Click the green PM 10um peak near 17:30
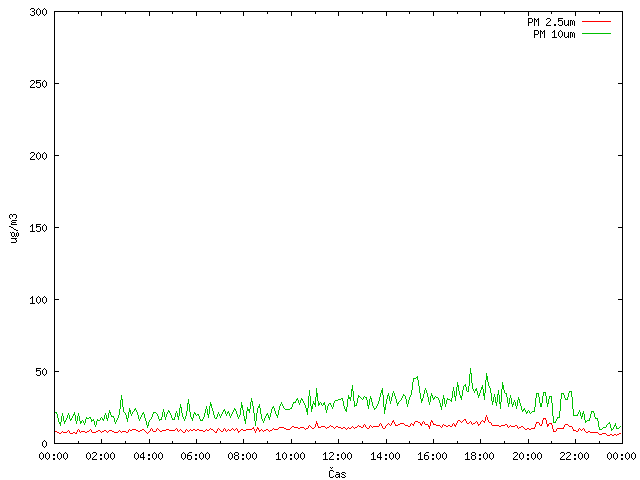The width and height of the screenshot is (640, 480). [470, 369]
